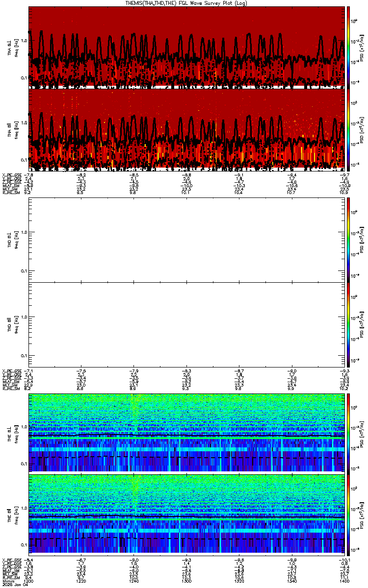This screenshot has width=368, height=588.
Task: Click the THA B-parallel spectrogram panel
Action: point(187,129)
